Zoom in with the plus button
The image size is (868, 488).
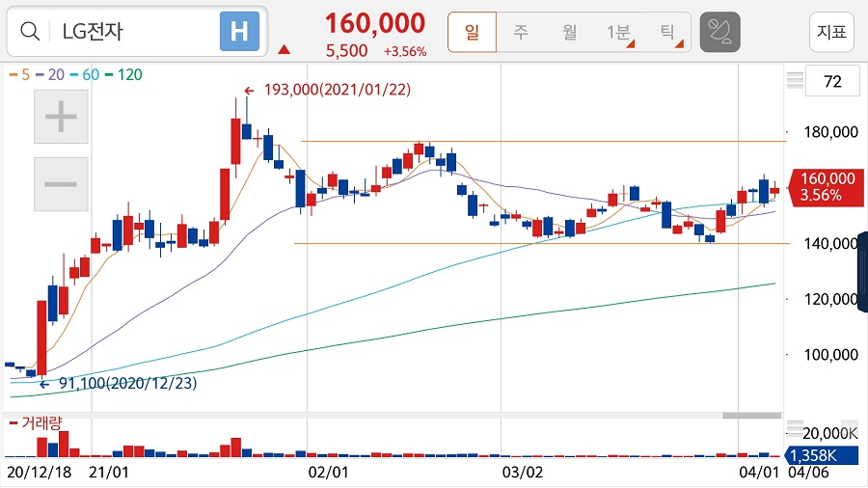(61, 117)
